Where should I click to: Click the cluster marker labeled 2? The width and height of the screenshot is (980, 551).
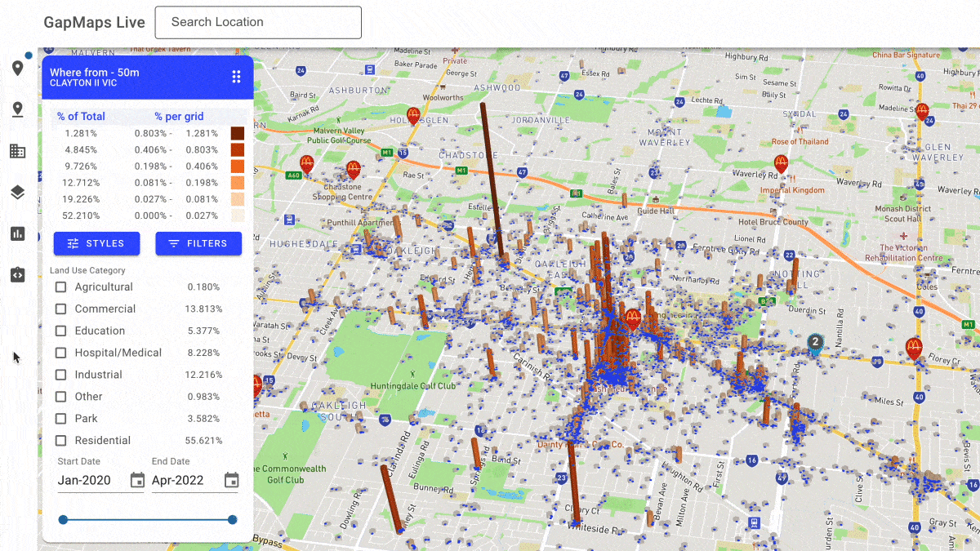(x=814, y=342)
